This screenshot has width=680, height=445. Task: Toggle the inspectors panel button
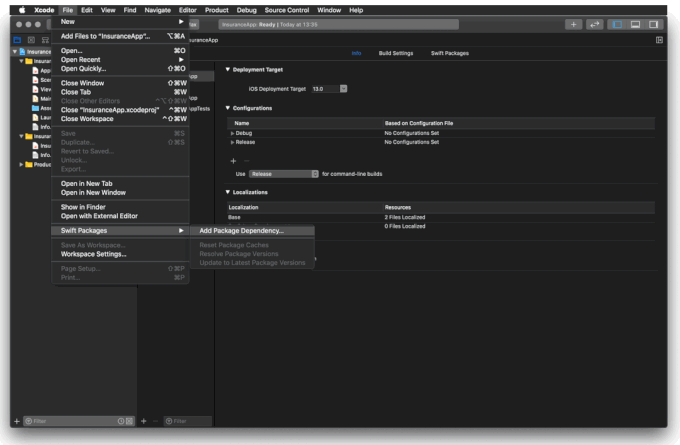(x=653, y=23)
